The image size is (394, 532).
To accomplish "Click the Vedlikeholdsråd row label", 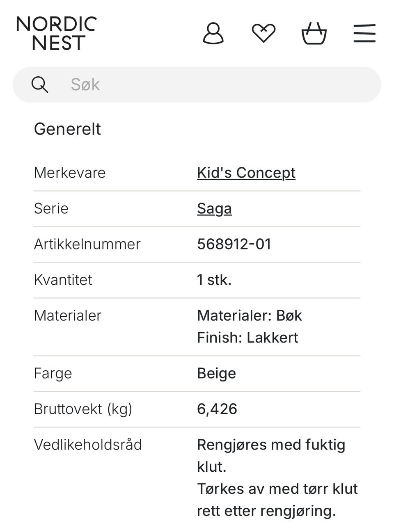I will [88, 445].
